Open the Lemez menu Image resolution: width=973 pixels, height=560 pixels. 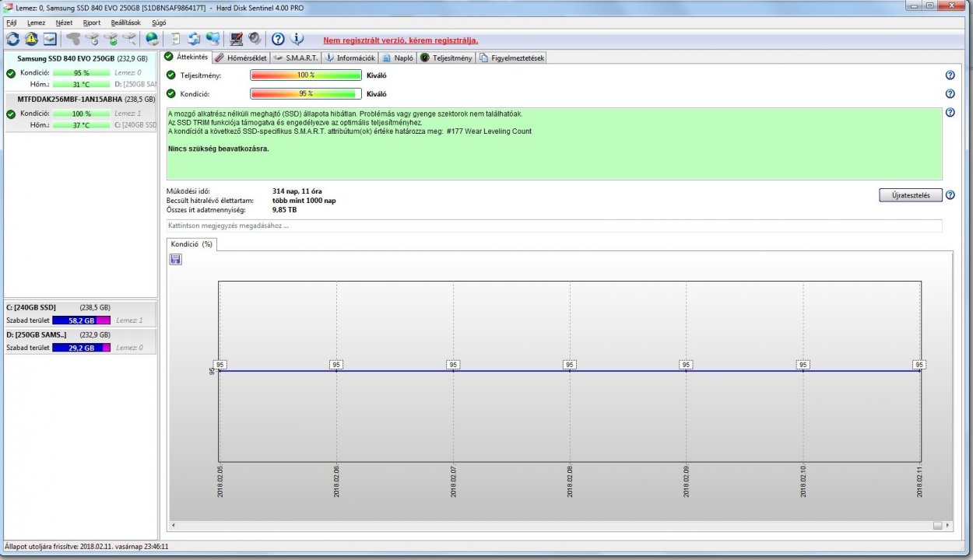(x=36, y=23)
